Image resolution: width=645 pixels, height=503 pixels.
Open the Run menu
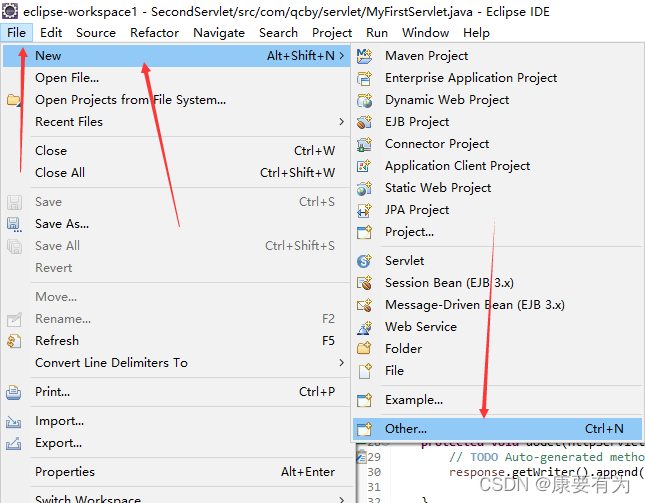pyautogui.click(x=377, y=32)
